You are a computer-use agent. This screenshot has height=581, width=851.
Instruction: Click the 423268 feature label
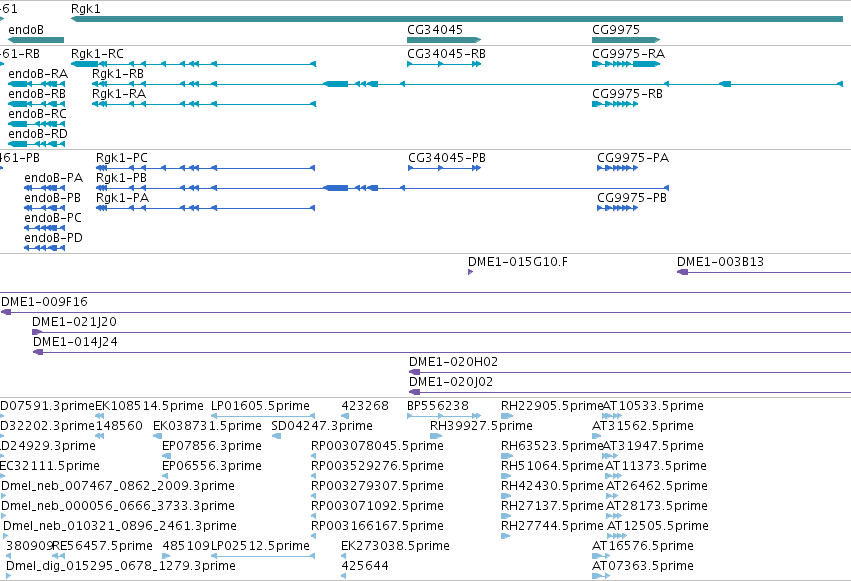point(365,406)
